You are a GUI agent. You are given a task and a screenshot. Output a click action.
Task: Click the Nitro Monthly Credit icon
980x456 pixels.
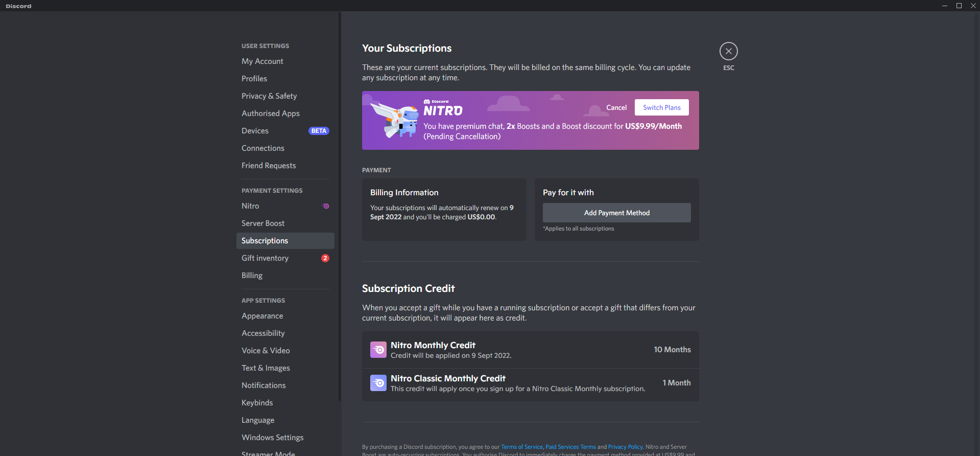pos(378,350)
